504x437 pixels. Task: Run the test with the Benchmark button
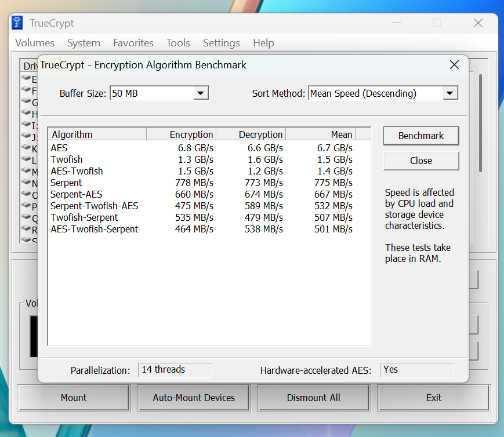[x=420, y=136]
